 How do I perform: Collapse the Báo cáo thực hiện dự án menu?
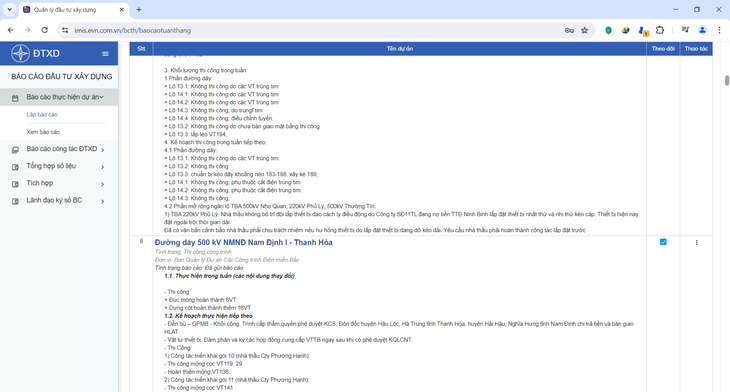pos(59,97)
